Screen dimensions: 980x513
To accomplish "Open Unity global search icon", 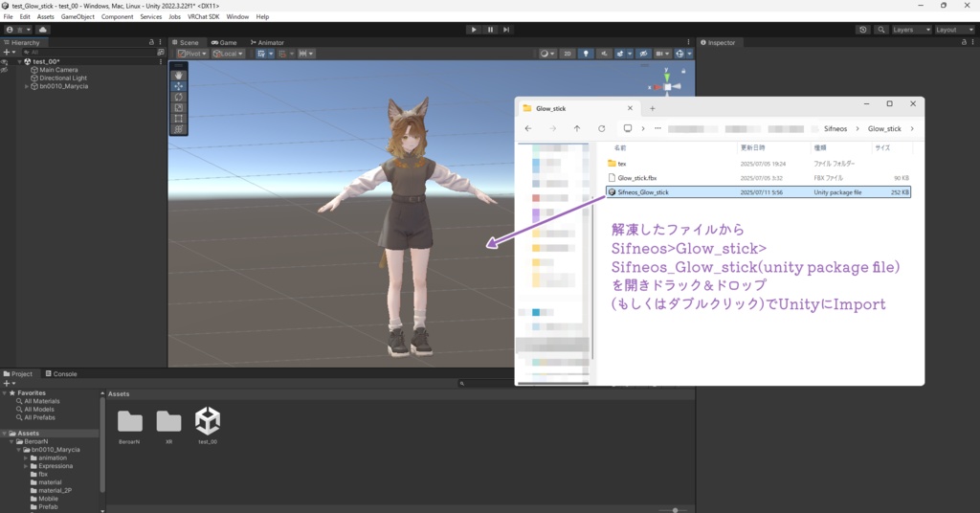I will pyautogui.click(x=881, y=30).
